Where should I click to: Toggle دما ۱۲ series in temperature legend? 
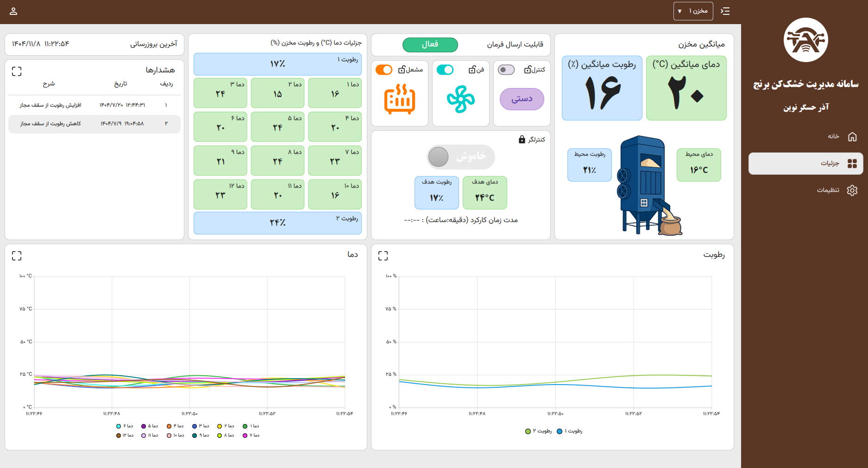point(125,435)
